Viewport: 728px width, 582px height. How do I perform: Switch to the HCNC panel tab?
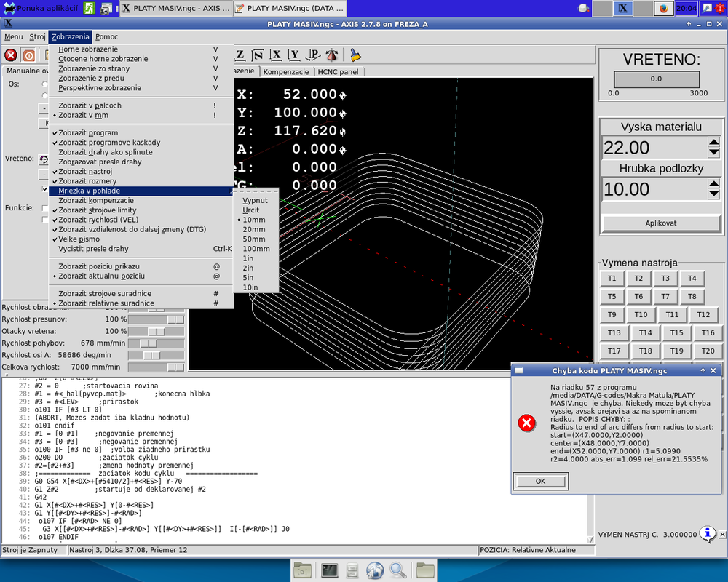(337, 72)
